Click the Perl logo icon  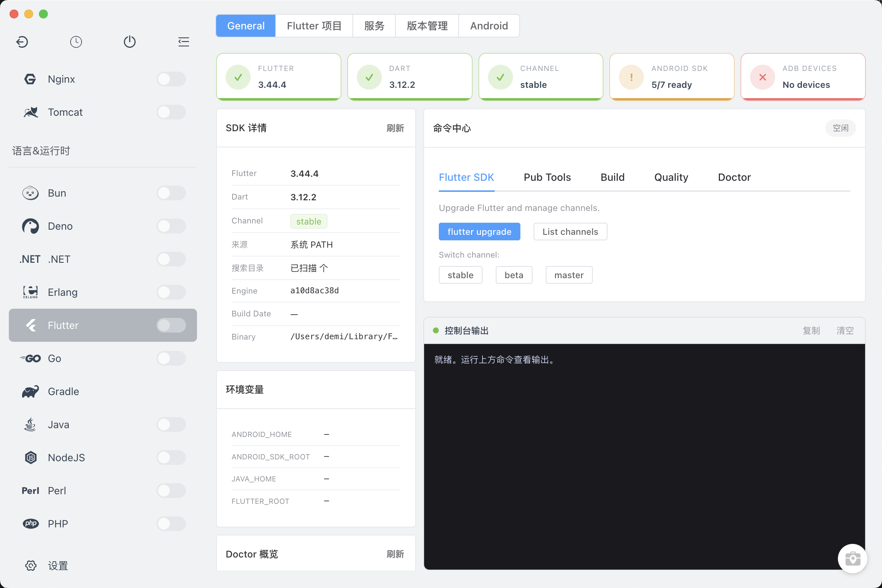tap(31, 491)
